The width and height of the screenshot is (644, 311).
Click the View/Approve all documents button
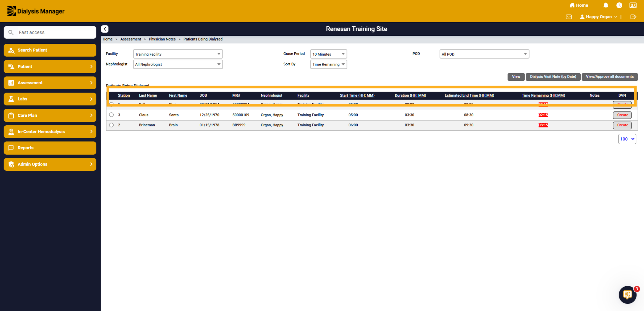610,77
